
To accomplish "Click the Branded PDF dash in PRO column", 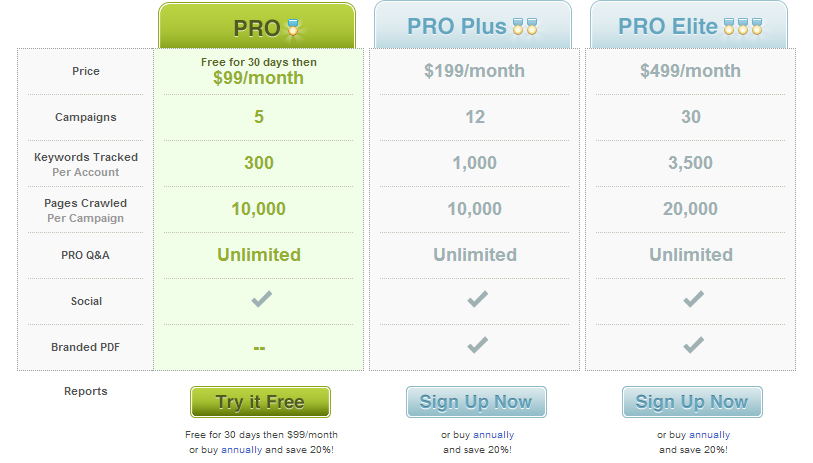I will coord(259,348).
